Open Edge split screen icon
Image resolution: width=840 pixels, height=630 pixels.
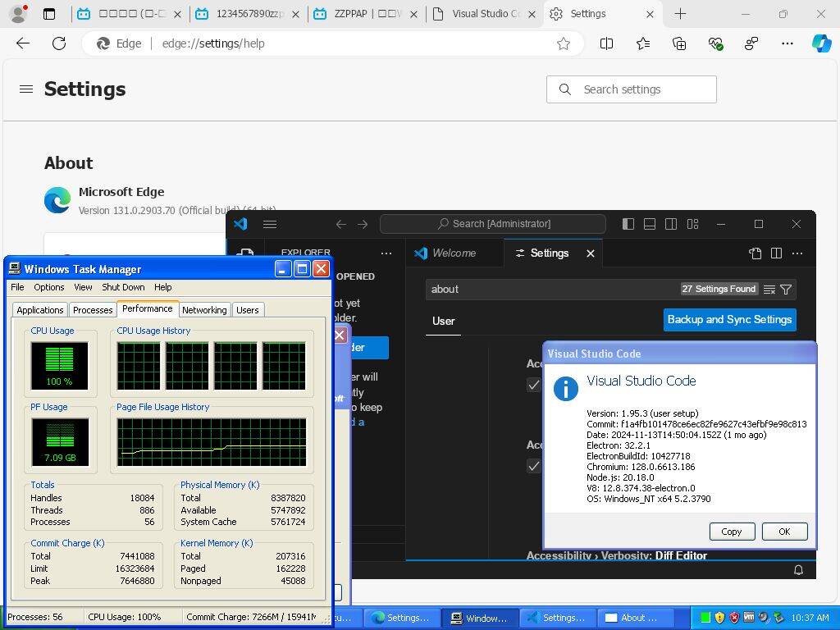coord(606,44)
